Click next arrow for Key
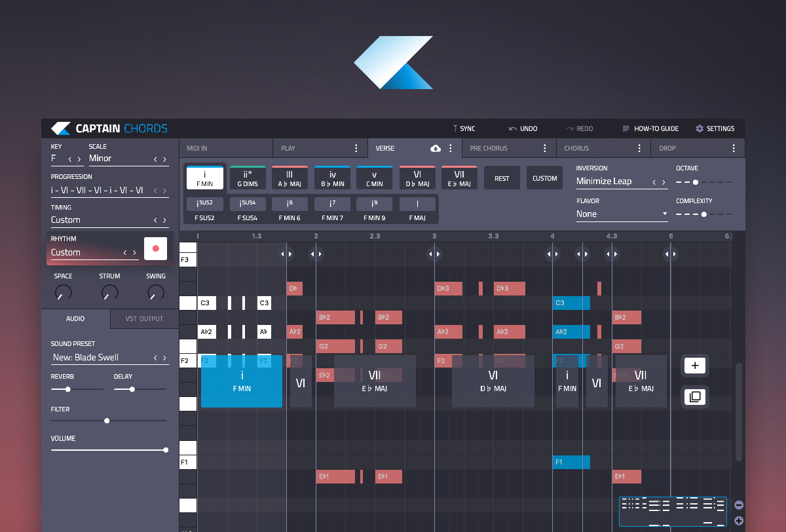 [x=79, y=159]
